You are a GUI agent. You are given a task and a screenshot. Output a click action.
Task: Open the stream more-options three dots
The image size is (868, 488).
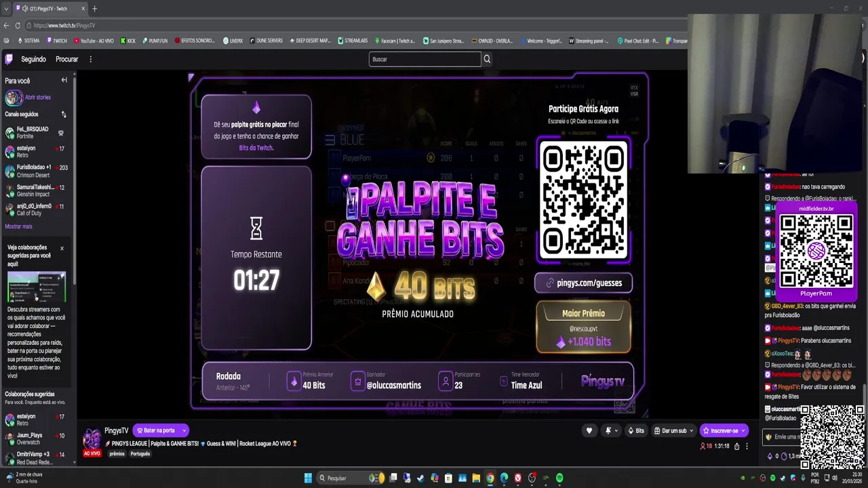tap(747, 446)
